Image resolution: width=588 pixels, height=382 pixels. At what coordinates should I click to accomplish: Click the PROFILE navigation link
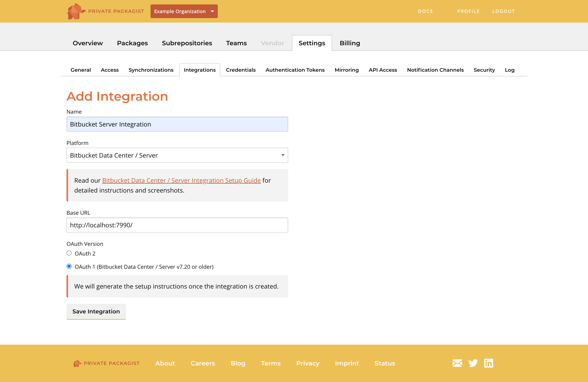[x=468, y=11]
